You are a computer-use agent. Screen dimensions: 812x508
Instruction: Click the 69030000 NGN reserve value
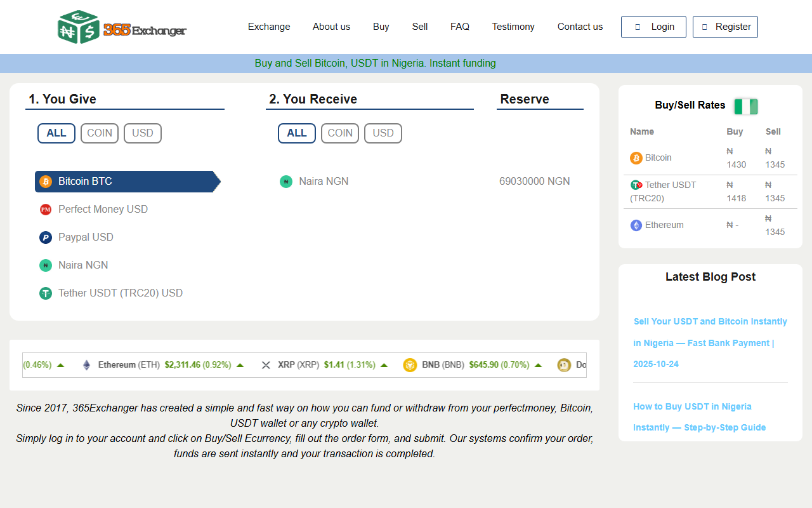click(535, 182)
